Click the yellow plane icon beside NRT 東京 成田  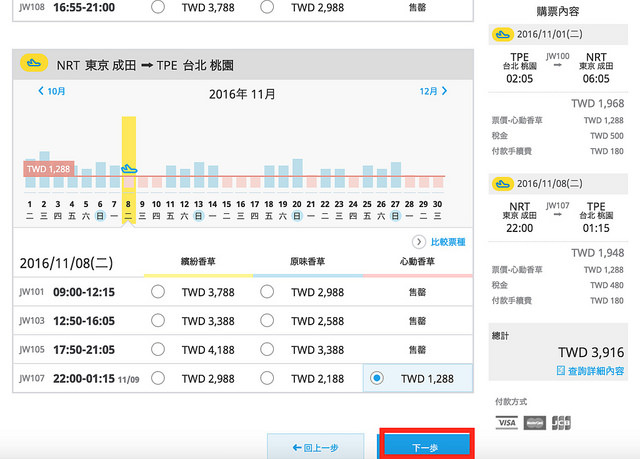(x=33, y=63)
